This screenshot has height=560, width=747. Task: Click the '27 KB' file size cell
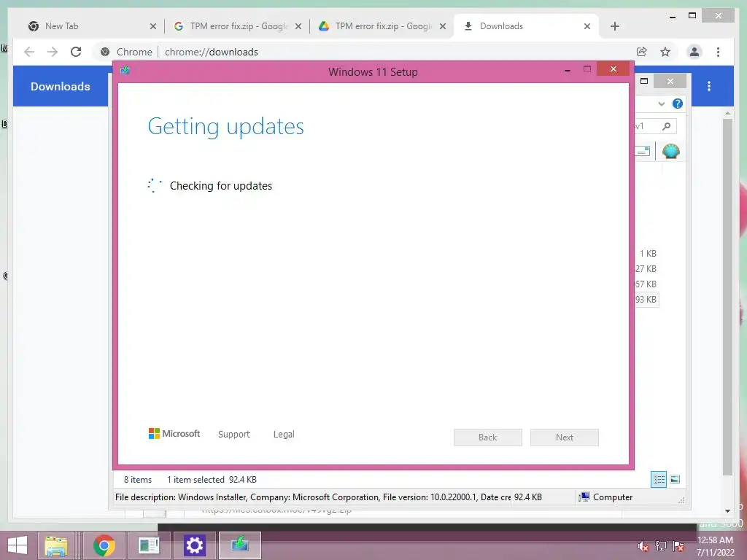tap(646, 269)
